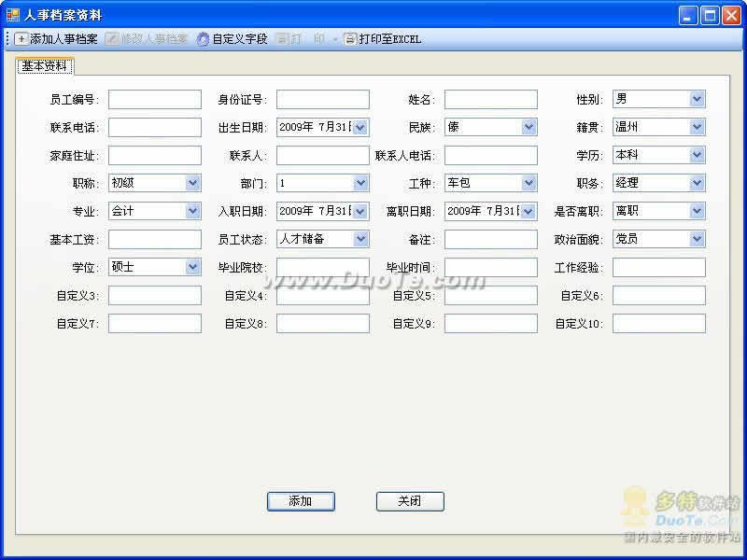Focus the 自定义5 input field
Viewport: 747px width, 560px height.
[491, 296]
